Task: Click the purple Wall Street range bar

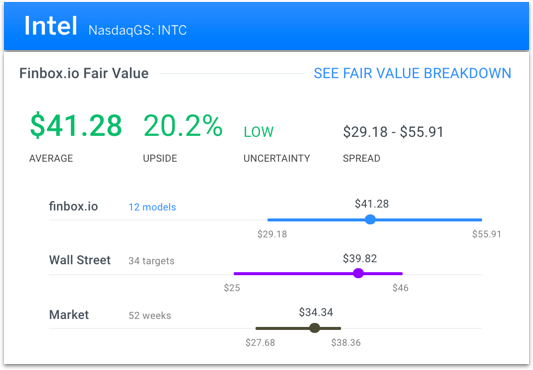Action: tap(318, 273)
